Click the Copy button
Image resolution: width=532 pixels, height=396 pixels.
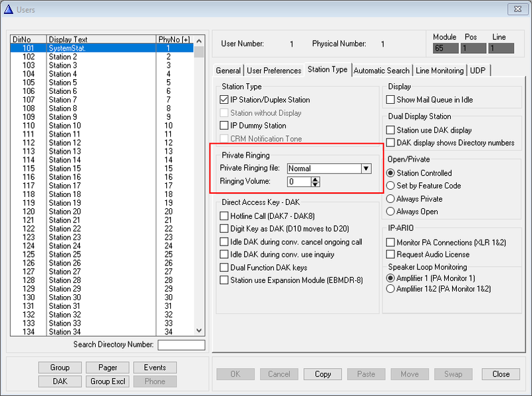(322, 374)
